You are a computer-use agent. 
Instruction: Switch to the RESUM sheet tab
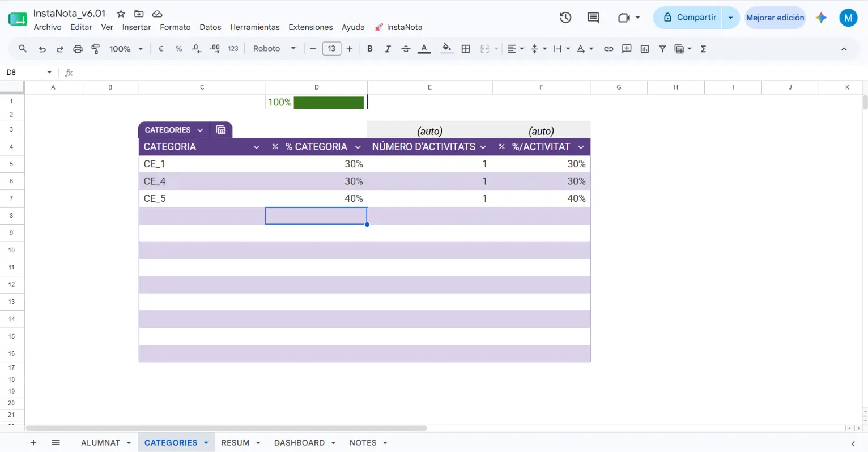235,443
